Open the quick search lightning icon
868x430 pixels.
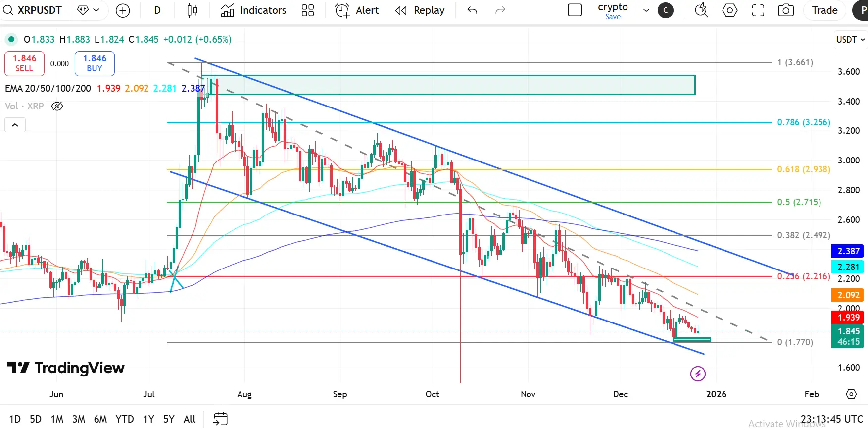pos(701,10)
